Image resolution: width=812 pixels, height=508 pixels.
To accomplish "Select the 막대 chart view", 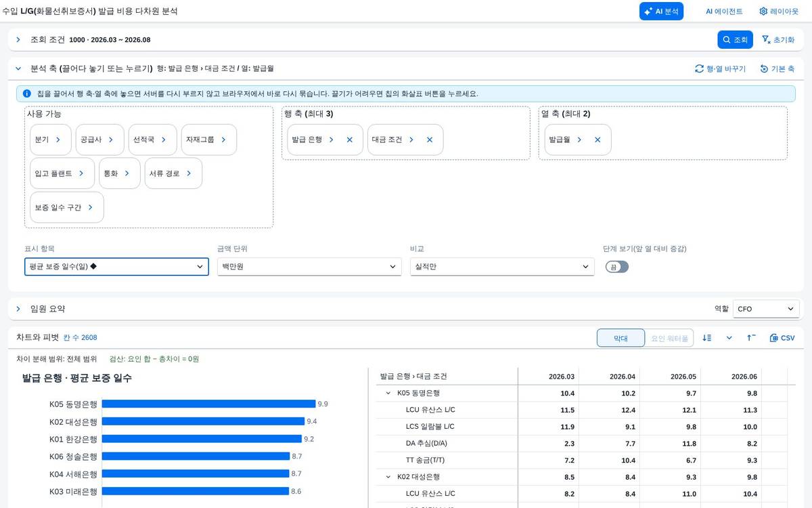I will click(621, 338).
